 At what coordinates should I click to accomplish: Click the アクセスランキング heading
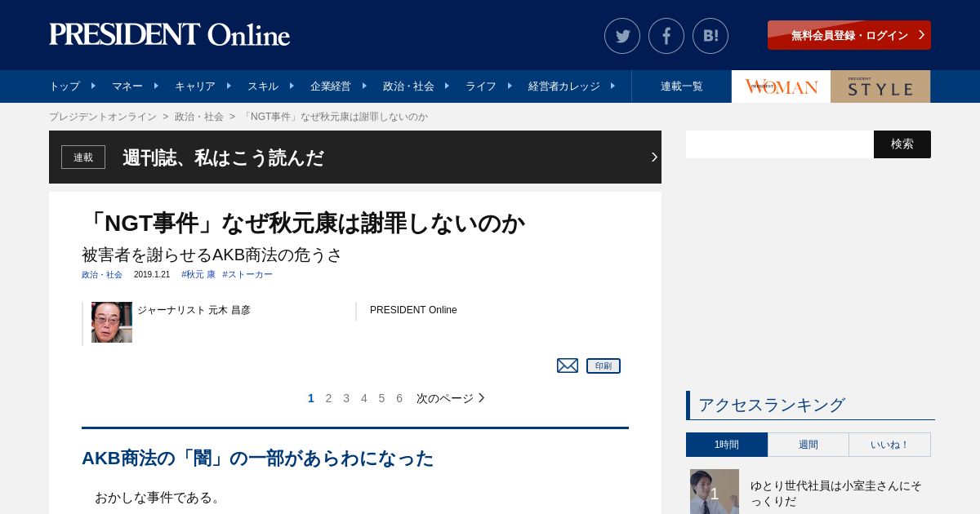point(772,405)
